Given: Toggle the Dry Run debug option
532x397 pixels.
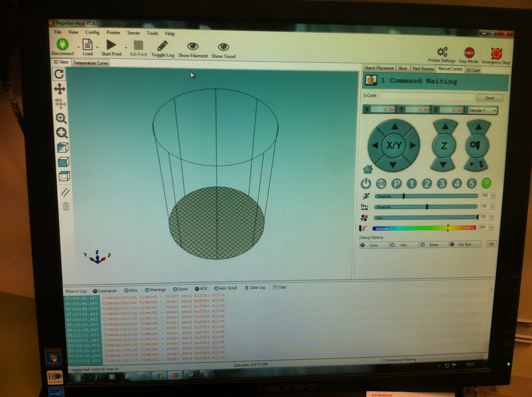Looking at the screenshot, I should [x=465, y=244].
